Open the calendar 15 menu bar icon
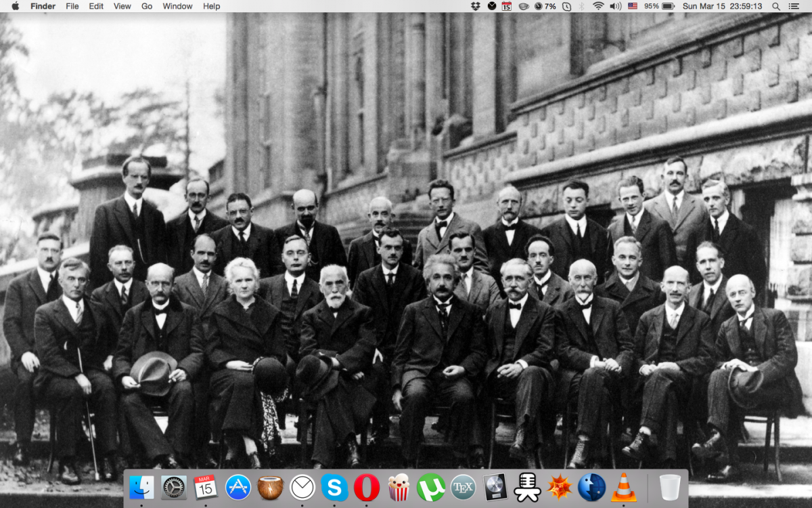Viewport: 812px width, 508px height. tap(507, 6)
